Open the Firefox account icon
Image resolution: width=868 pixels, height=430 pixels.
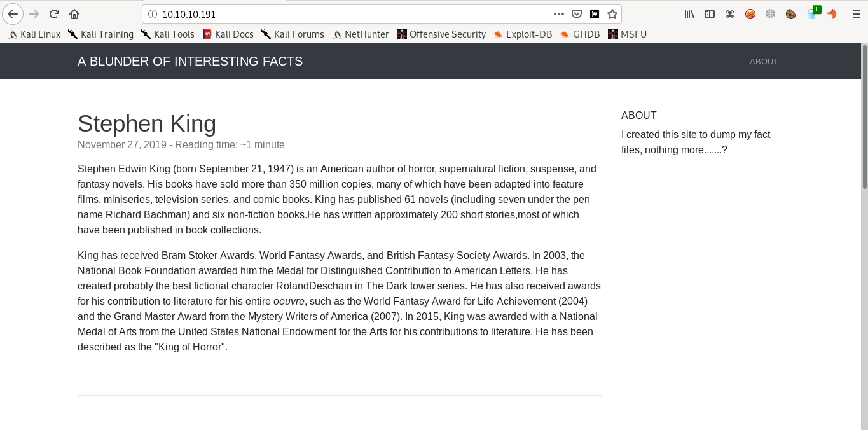coord(730,14)
